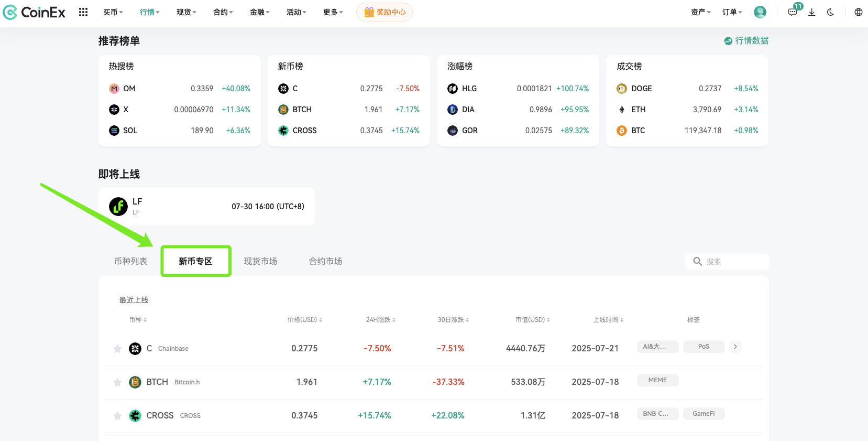The image size is (868, 441).
Task: Open the 行情数据 link
Action: click(x=746, y=41)
